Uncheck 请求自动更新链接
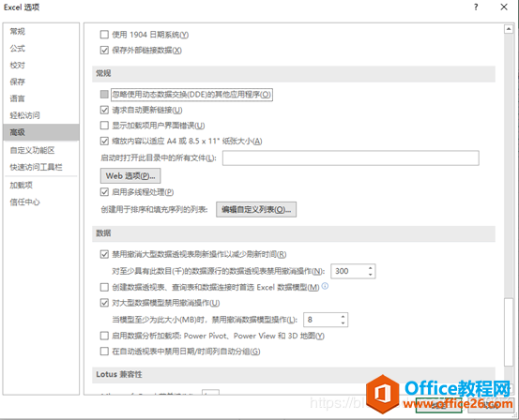 point(104,110)
